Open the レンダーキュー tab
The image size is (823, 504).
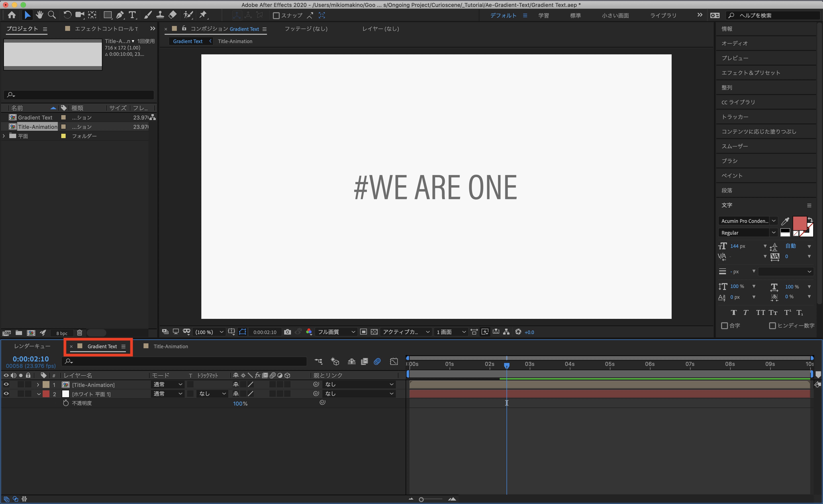click(x=32, y=346)
